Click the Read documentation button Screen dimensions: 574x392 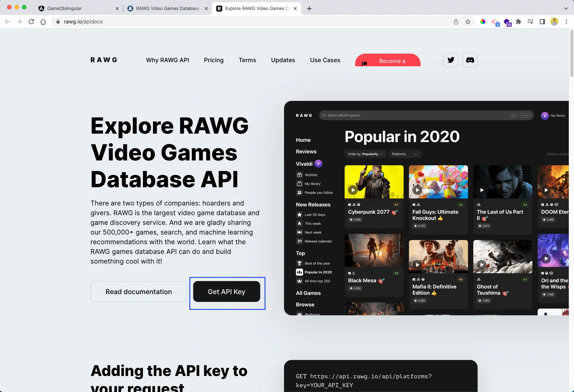coord(139,291)
